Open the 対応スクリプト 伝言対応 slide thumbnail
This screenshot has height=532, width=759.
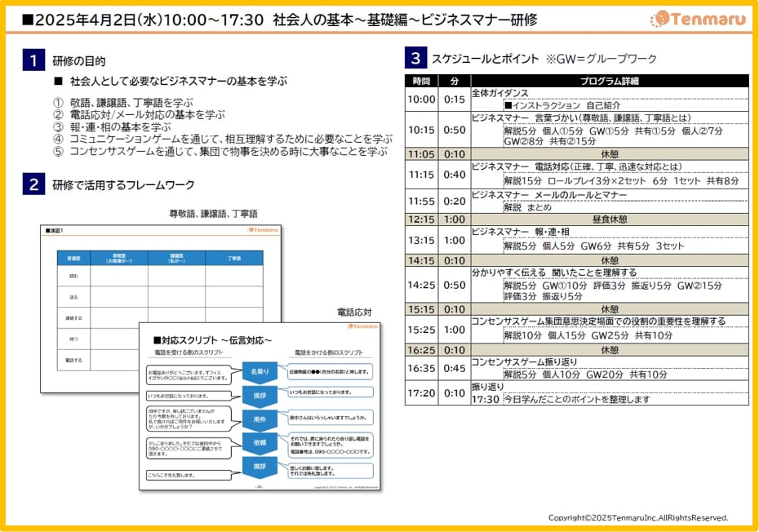(x=260, y=406)
